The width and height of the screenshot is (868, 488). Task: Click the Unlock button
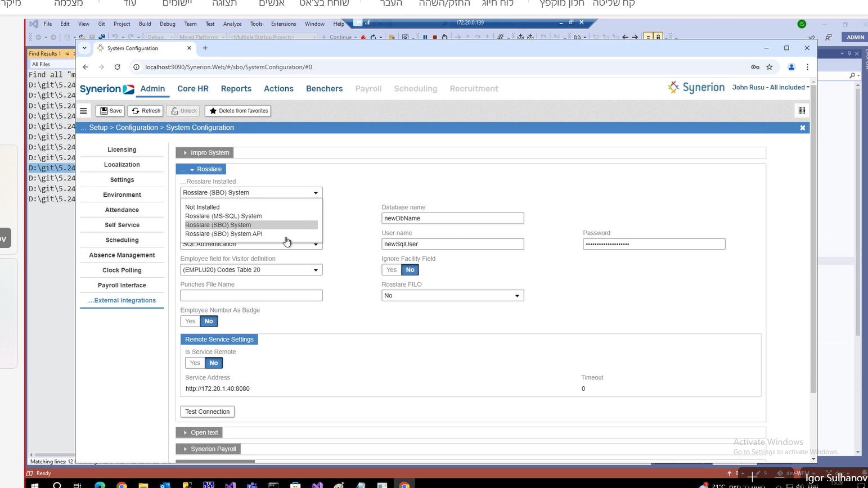(x=184, y=111)
